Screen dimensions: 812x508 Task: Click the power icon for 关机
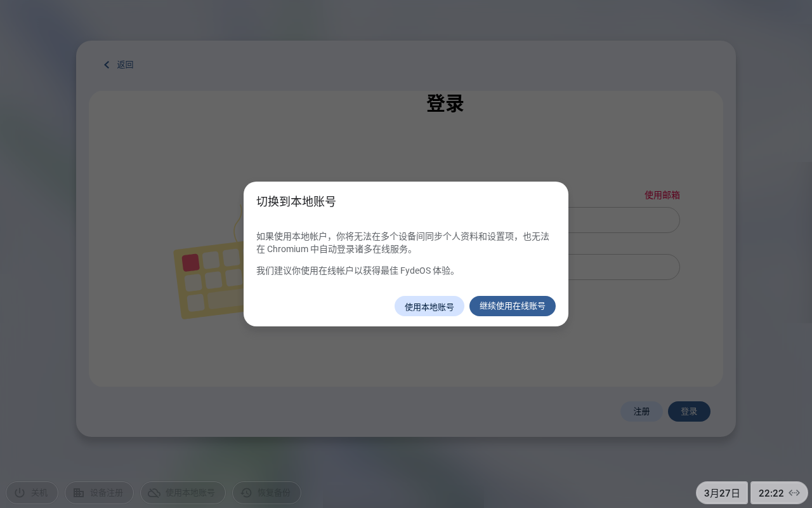tap(20, 493)
